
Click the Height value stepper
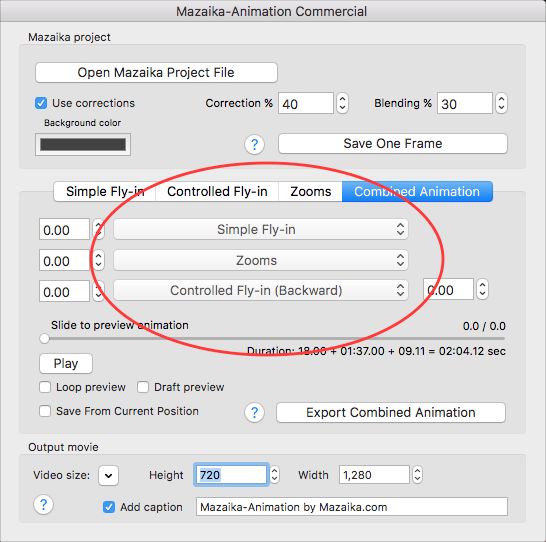274,475
